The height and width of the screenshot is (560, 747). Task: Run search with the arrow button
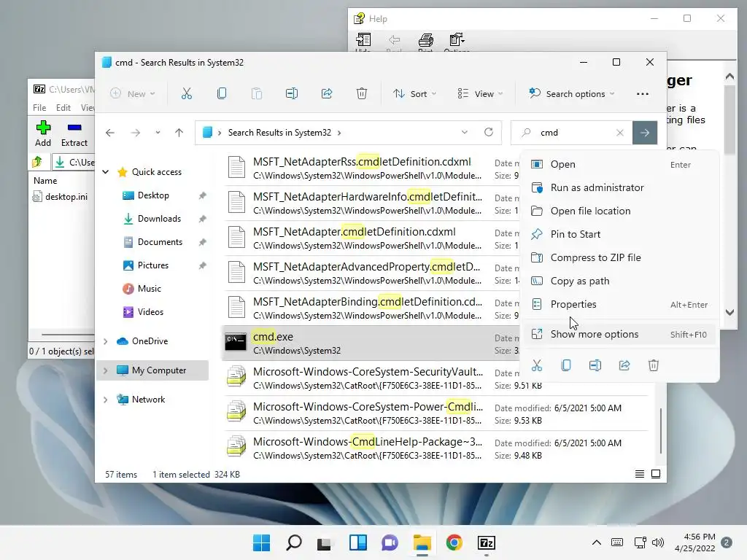click(645, 133)
